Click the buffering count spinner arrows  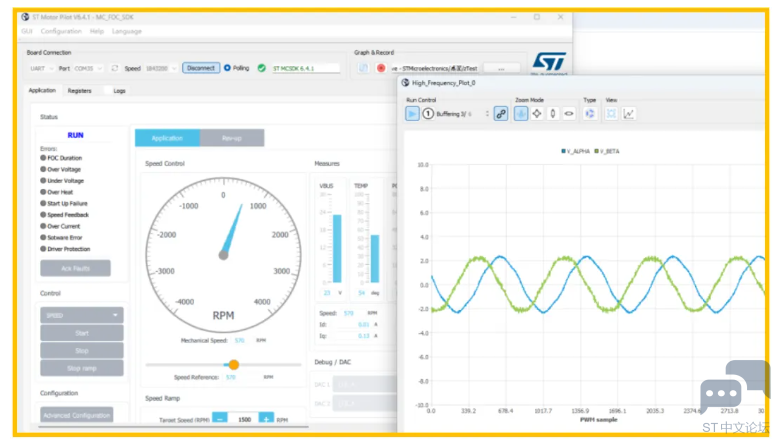(487, 114)
